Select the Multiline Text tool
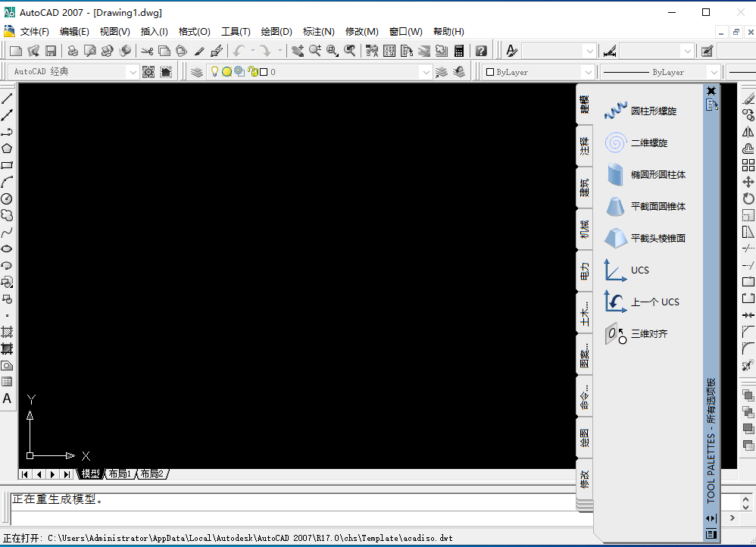 8,399
